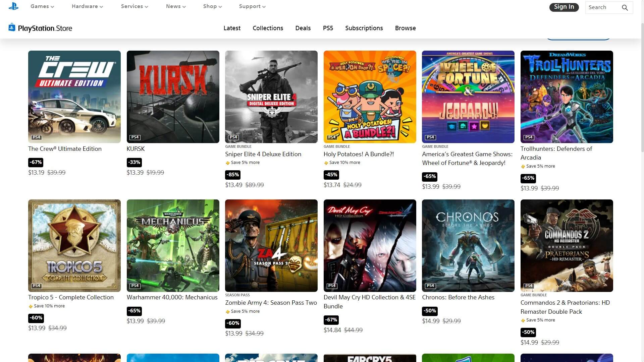
Task: Click the PlayStation Store shopping bag icon
Action: coord(12,27)
